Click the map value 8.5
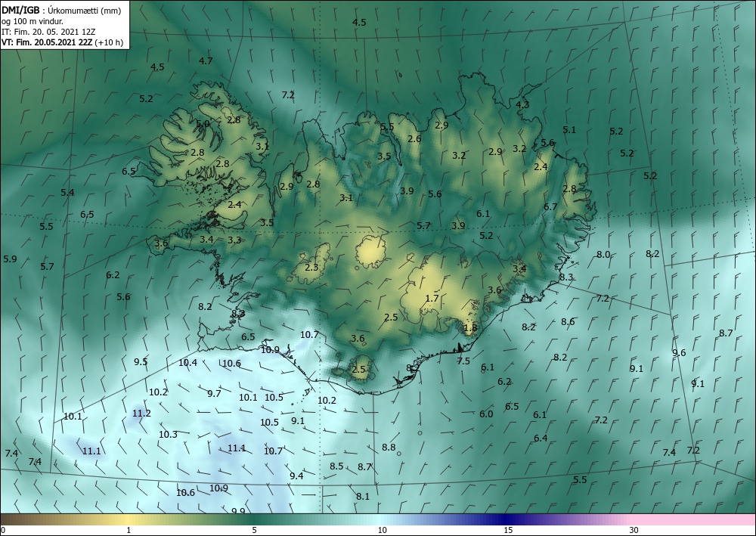Screen dimensions: 756x536 click(336, 466)
